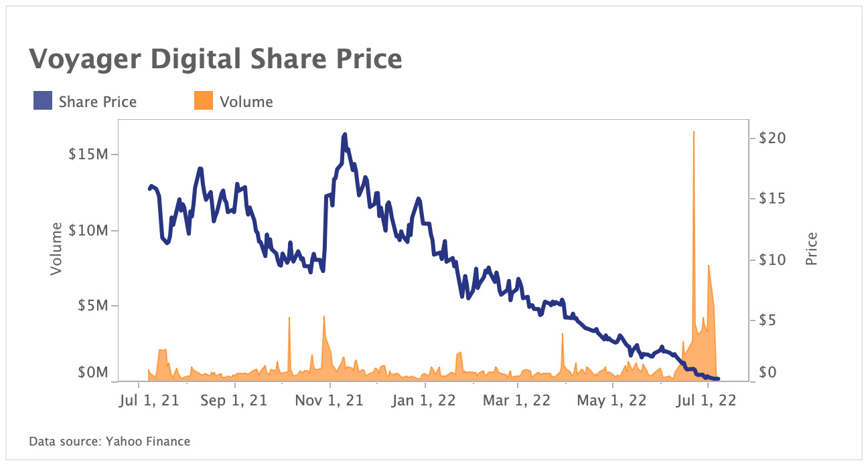The width and height of the screenshot is (868, 467).
Task: Click the tip of the tallest volume spike
Action: (694, 132)
